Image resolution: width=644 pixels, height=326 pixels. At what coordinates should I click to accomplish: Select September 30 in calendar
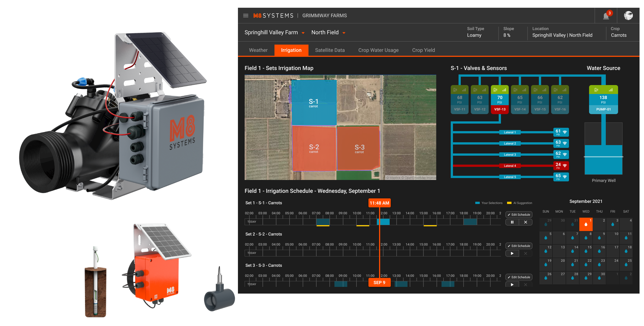[599, 278]
